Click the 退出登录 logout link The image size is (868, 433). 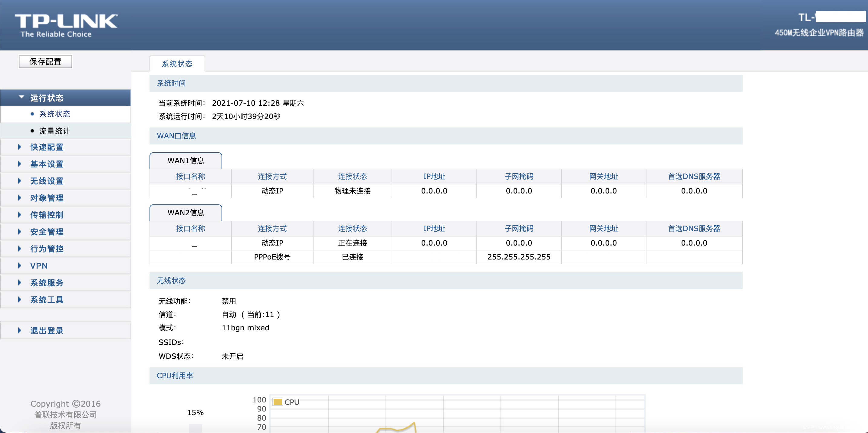(47, 330)
